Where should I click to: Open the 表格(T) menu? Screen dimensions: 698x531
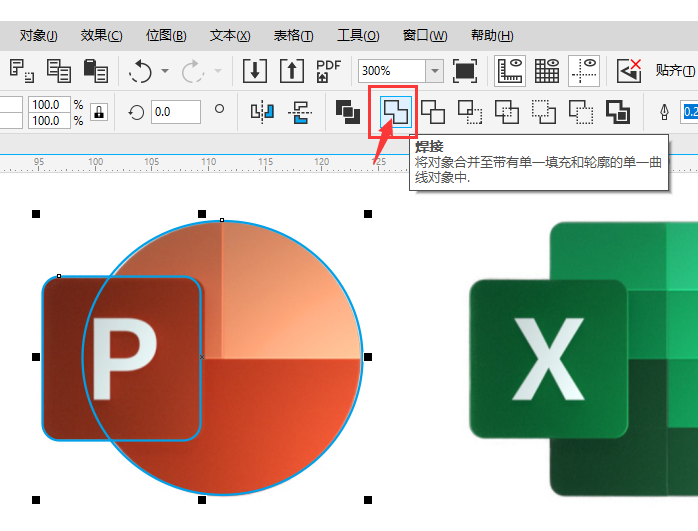point(293,36)
